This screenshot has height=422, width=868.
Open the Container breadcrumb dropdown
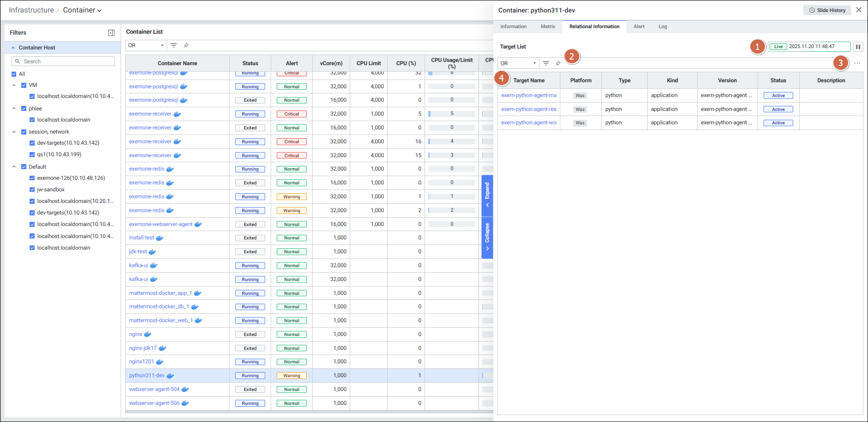82,10
